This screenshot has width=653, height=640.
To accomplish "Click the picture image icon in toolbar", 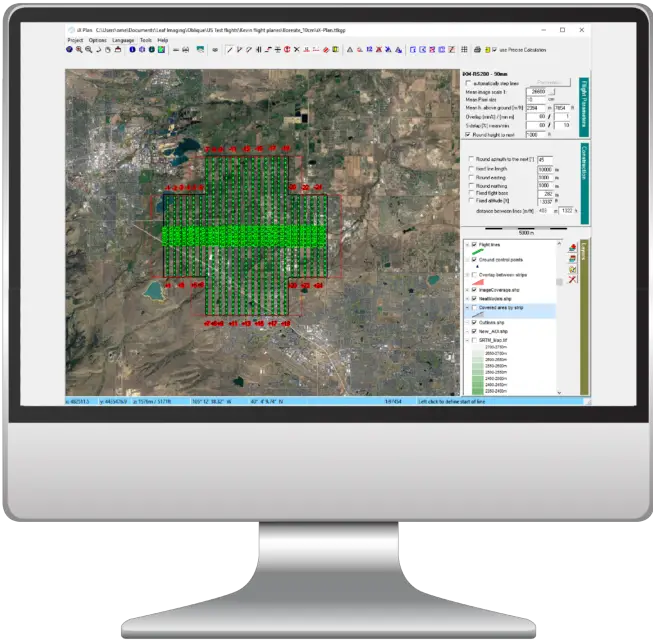I will tap(201, 50).
